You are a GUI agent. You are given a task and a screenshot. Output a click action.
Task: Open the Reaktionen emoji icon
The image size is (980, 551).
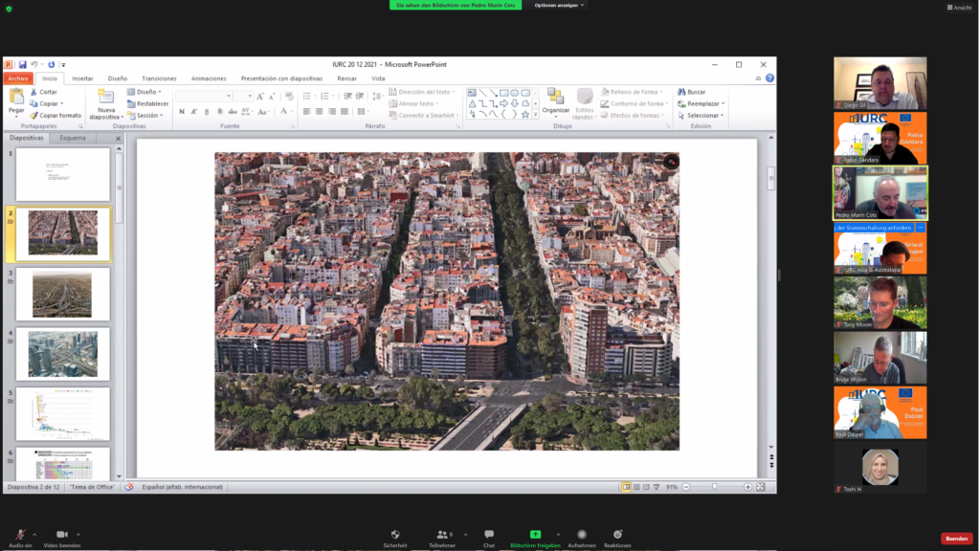618,535
